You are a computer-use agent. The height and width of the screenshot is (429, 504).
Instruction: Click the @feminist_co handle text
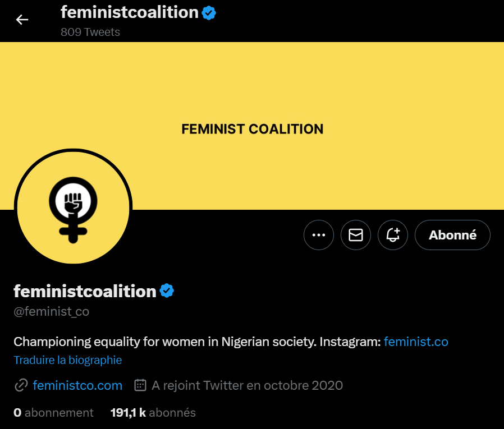(x=51, y=311)
